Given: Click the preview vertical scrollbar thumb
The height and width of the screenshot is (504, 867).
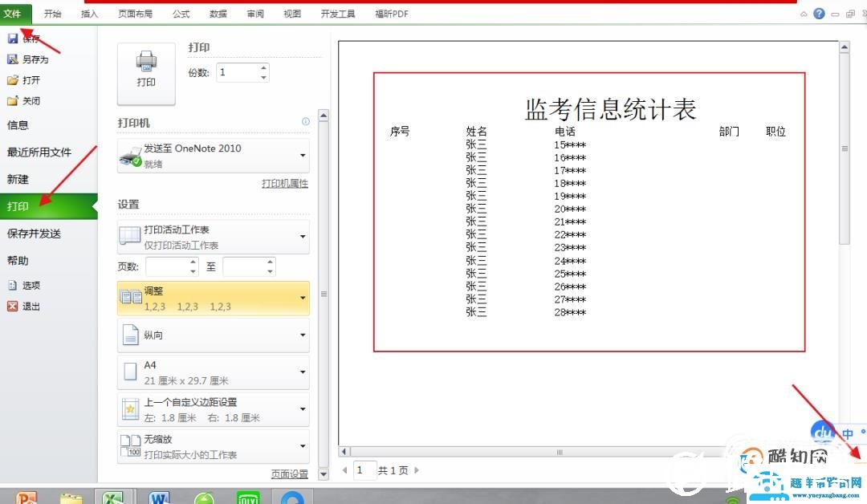Looking at the screenshot, I should (x=845, y=148).
